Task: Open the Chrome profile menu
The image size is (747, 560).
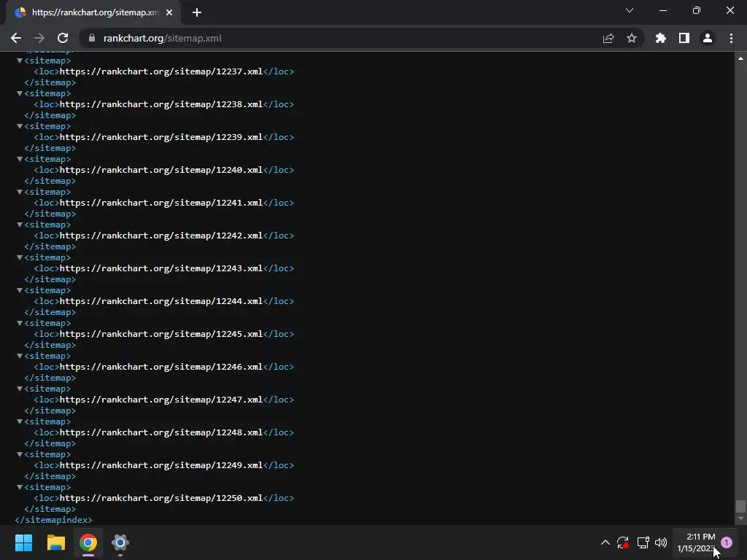Action: click(x=708, y=38)
